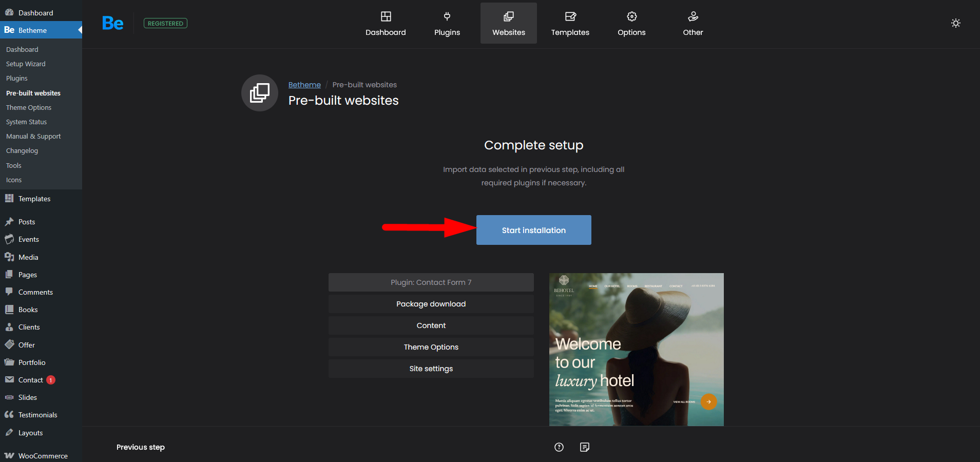Open Plugins from the top navigation
Viewport: 980px width, 462px height.
tap(447, 24)
